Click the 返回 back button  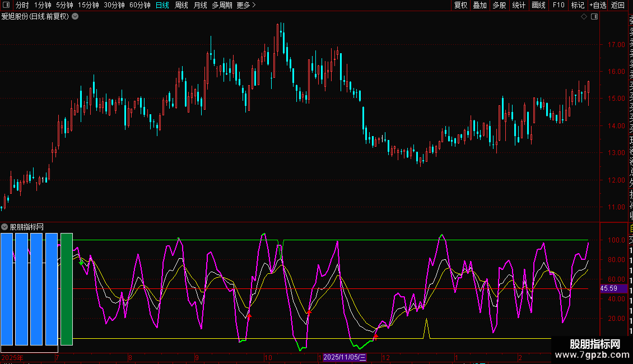[618, 5]
